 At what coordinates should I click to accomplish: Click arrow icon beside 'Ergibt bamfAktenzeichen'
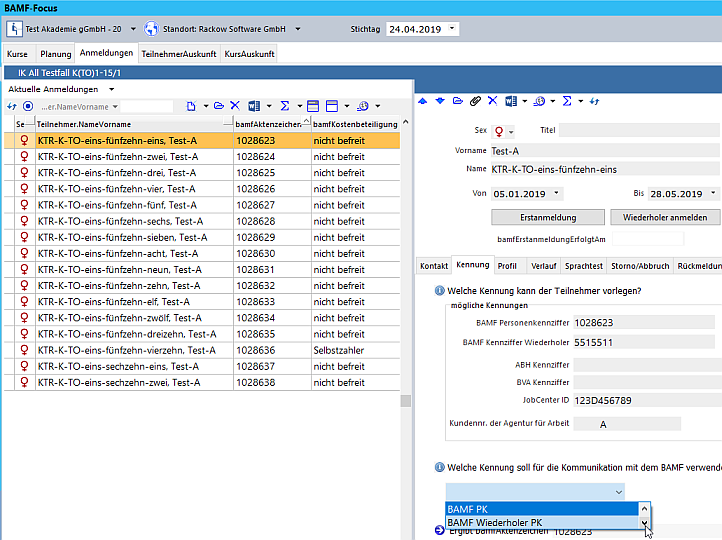coord(440,530)
